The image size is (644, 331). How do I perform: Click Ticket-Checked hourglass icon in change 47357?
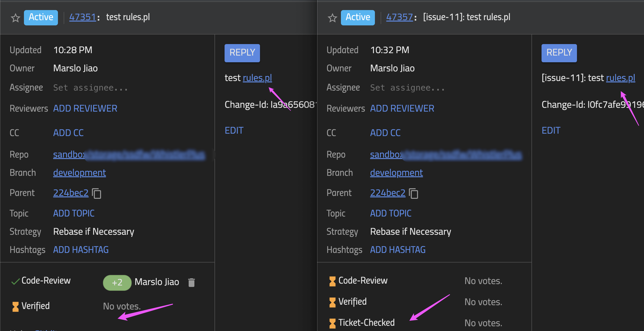point(332,323)
